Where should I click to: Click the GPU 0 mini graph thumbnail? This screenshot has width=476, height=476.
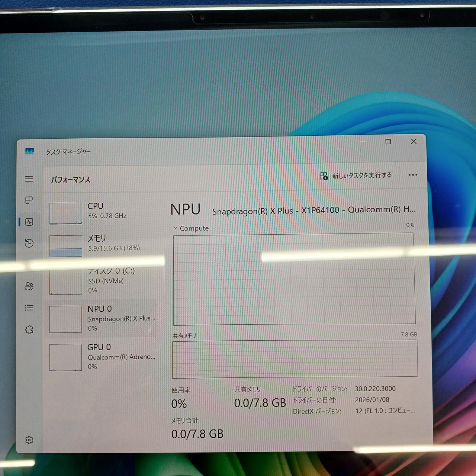point(66,357)
